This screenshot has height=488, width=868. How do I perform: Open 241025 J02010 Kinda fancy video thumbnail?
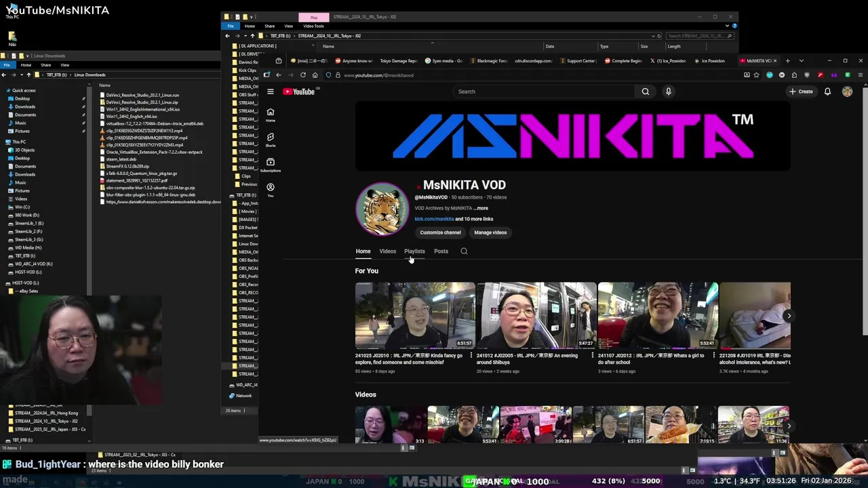415,315
